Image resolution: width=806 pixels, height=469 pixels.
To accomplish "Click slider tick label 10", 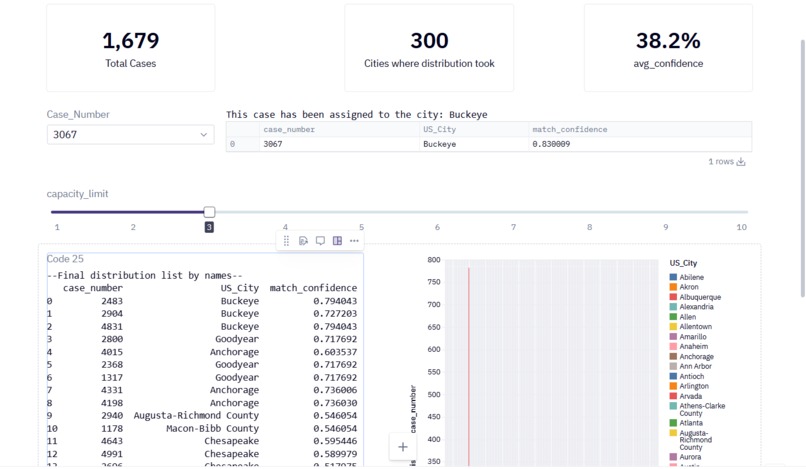I will 741,227.
